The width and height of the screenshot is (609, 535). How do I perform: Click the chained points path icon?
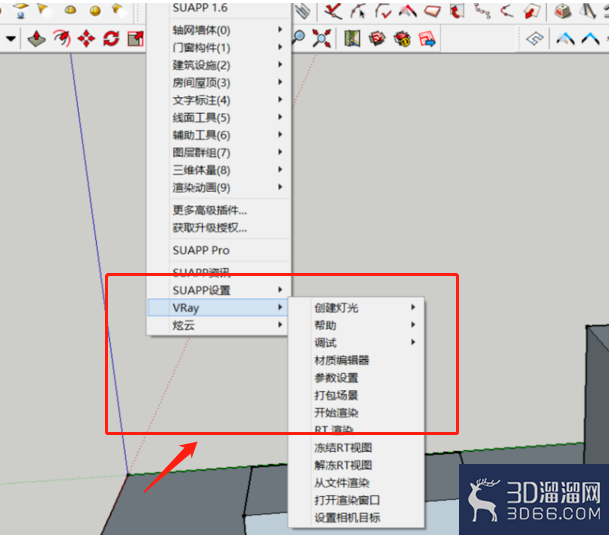pyautogui.click(x=482, y=11)
